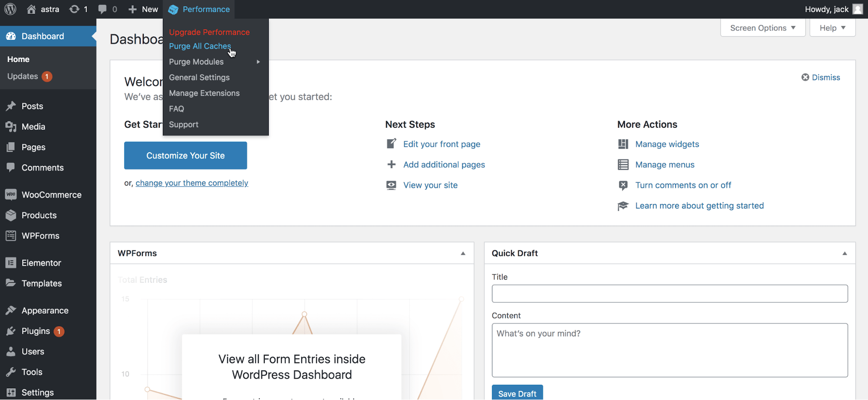Click the Products box icon
Image resolution: width=868 pixels, height=400 pixels.
pyautogui.click(x=11, y=215)
